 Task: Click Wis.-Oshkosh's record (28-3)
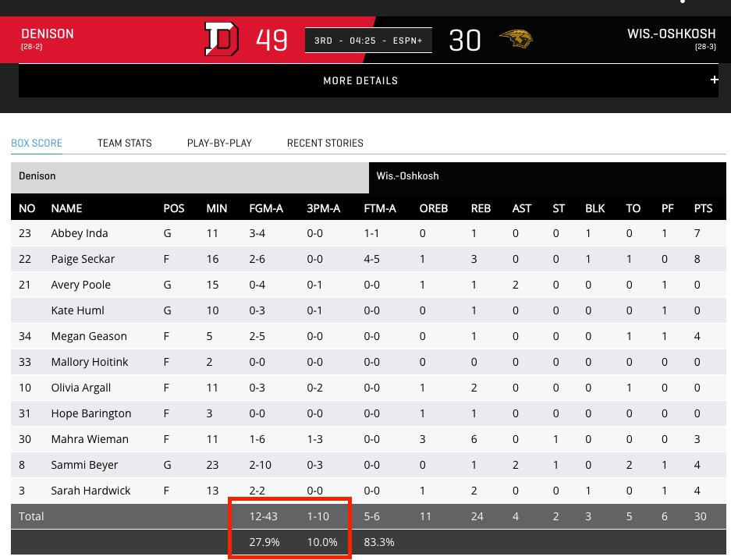tap(705, 47)
